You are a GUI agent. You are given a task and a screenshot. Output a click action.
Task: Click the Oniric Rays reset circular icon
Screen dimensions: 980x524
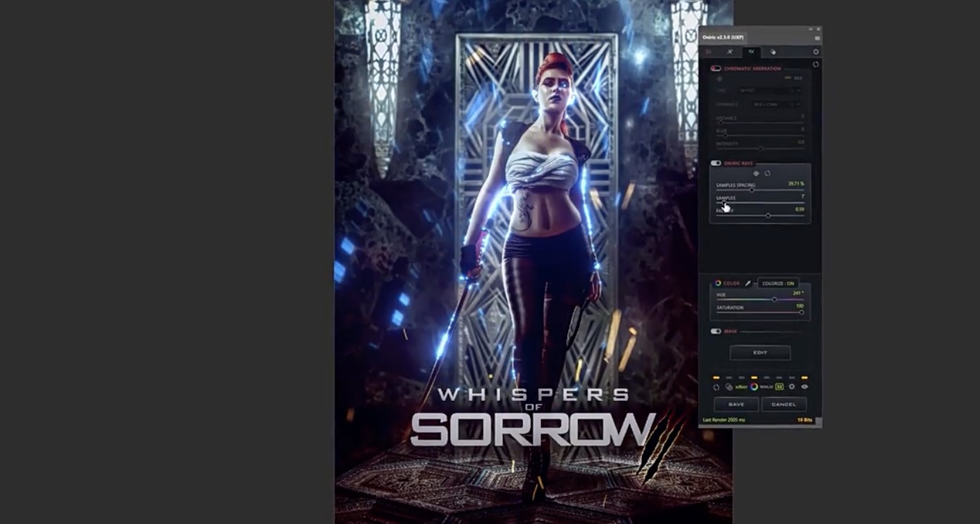pos(767,173)
